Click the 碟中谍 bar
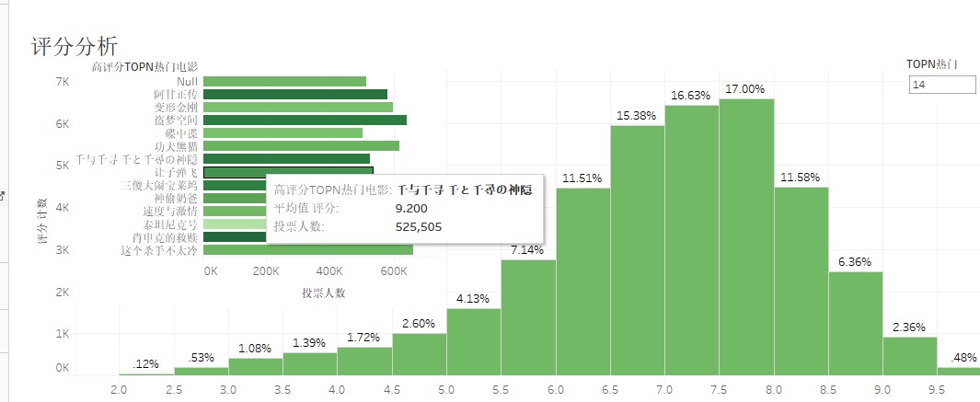 (282, 132)
